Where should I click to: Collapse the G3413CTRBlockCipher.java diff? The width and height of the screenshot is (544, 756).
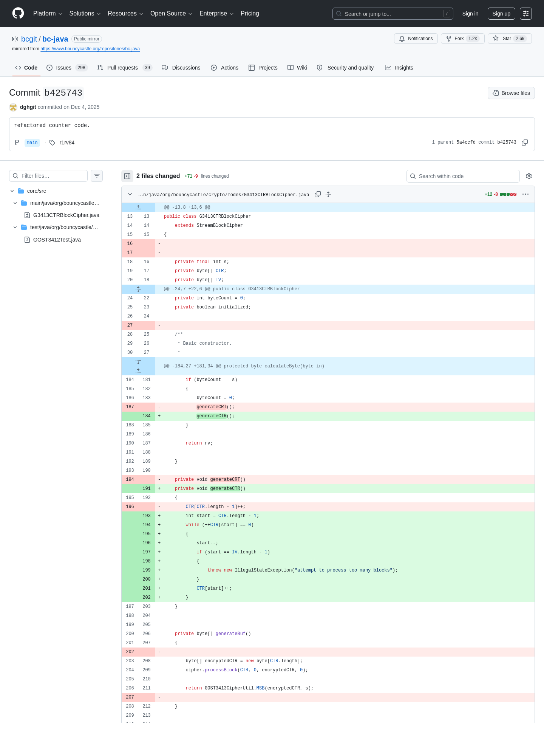pyautogui.click(x=130, y=194)
